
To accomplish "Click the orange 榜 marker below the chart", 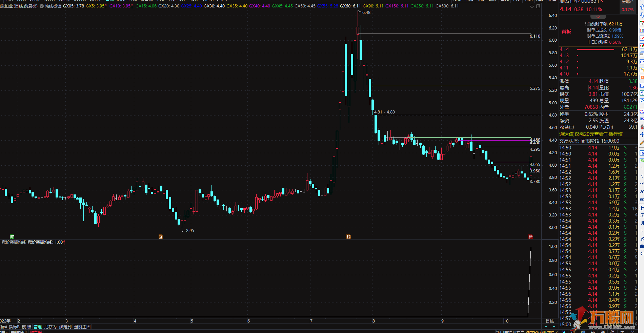I will coord(348,237).
